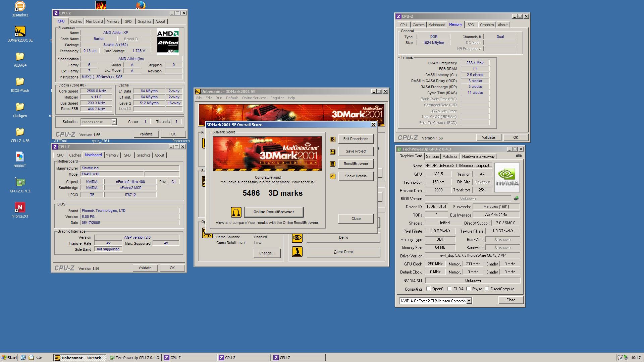Click Validate in Memory CPU-Z window
Viewport: 644px width, 362px height.
coord(488,137)
